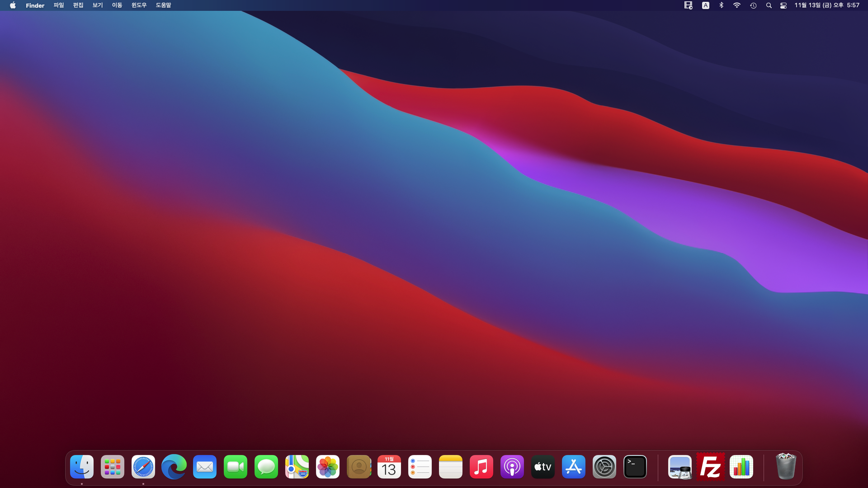The width and height of the screenshot is (868, 488).
Task: Open the 도움말 menu
Action: (x=163, y=5)
